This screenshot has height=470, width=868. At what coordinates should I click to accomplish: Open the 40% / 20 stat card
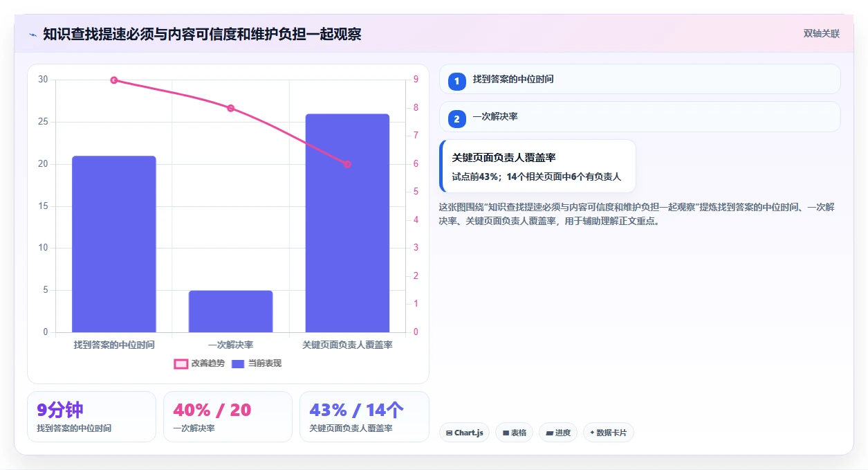228,417
